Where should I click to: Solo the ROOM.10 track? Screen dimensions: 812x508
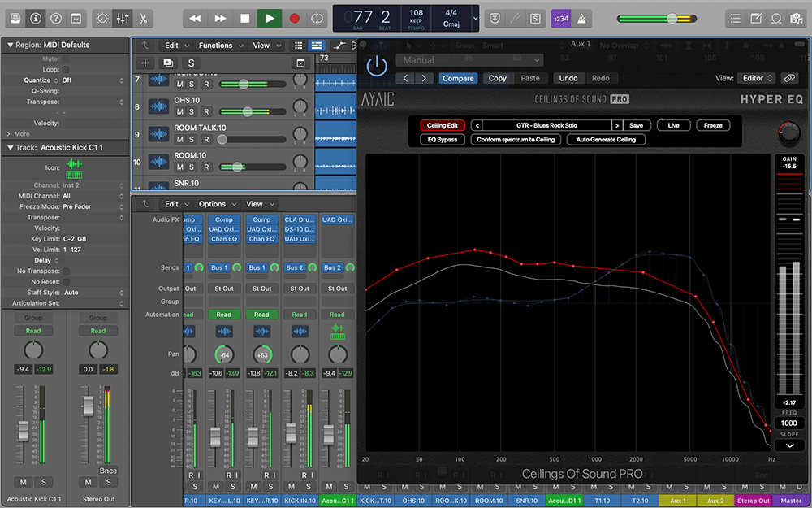tap(192, 167)
